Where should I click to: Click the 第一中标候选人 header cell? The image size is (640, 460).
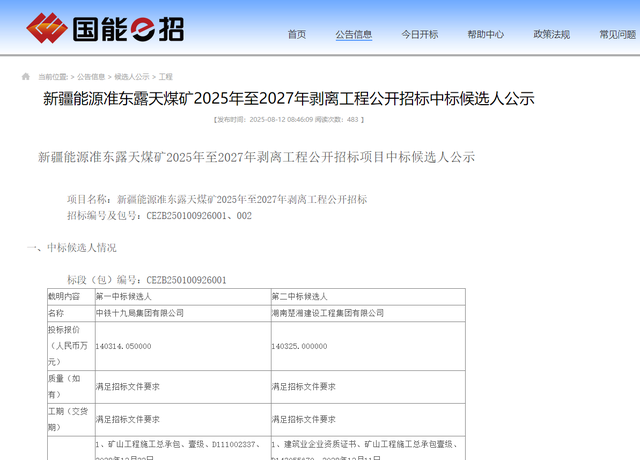click(x=183, y=297)
